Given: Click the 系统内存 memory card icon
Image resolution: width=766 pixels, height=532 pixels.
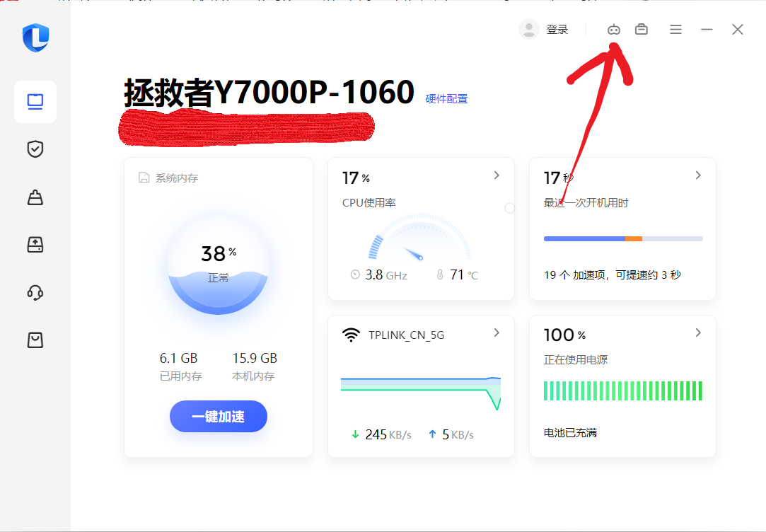Looking at the screenshot, I should 144,178.
